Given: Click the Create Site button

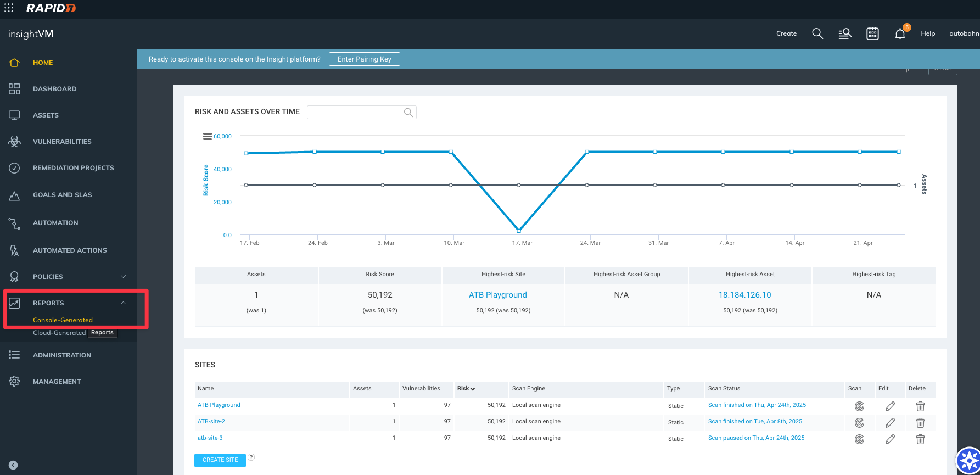Looking at the screenshot, I should (x=220, y=460).
